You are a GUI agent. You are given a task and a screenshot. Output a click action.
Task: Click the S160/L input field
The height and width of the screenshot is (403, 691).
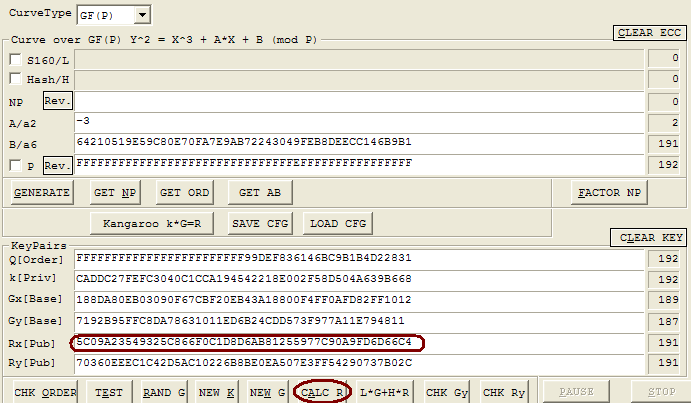pos(359,60)
